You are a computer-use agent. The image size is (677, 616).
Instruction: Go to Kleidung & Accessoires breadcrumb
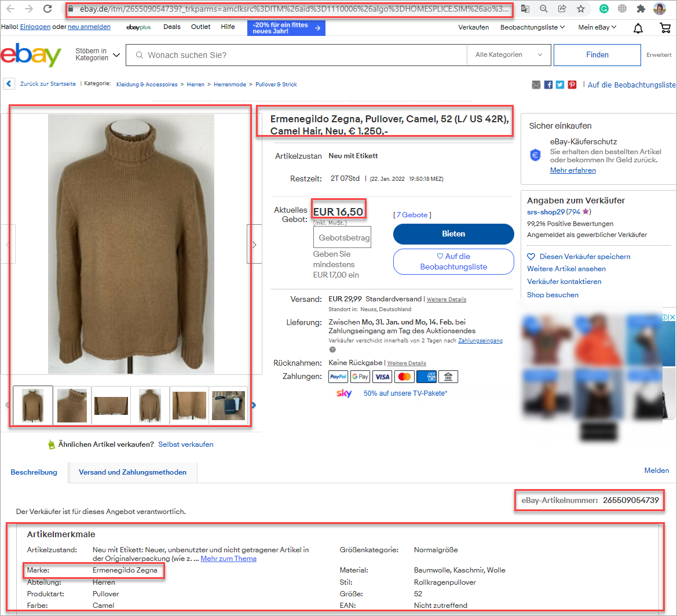pos(147,84)
